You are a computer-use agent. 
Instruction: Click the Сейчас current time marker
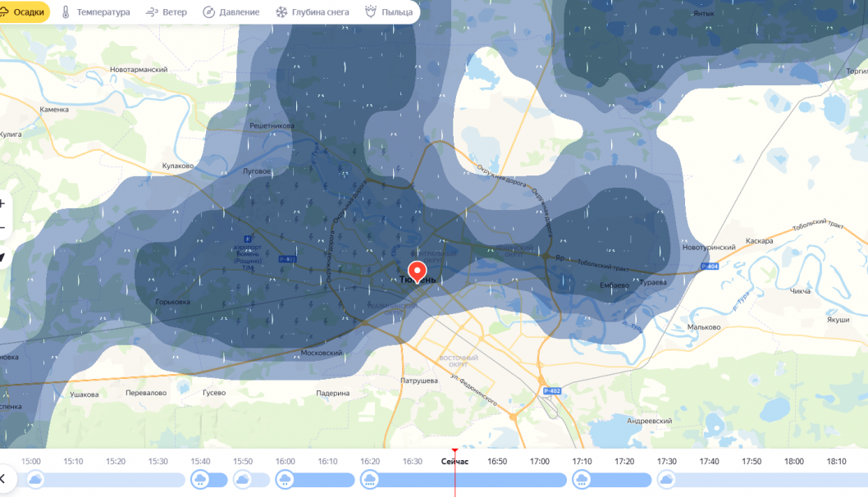[455, 461]
